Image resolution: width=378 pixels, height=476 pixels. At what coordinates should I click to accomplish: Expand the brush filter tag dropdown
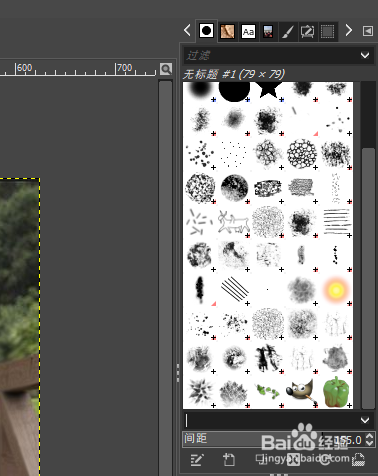365,55
